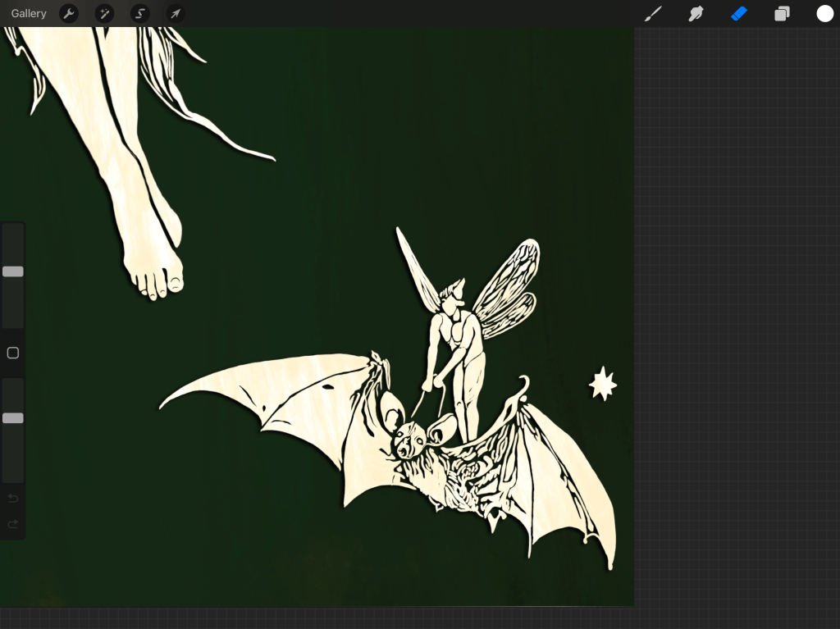Tap the active Eraser tool

click(x=739, y=14)
